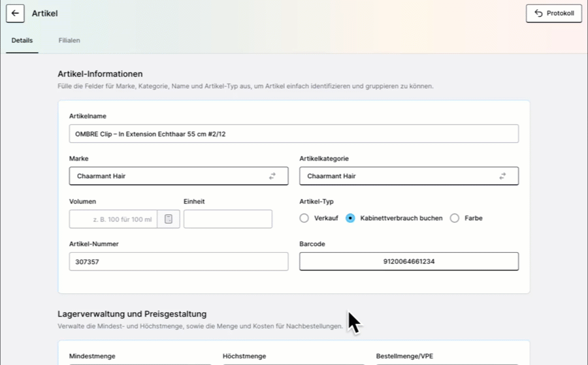Choose the Farbe radio option
This screenshot has width=588, height=365.
(455, 218)
